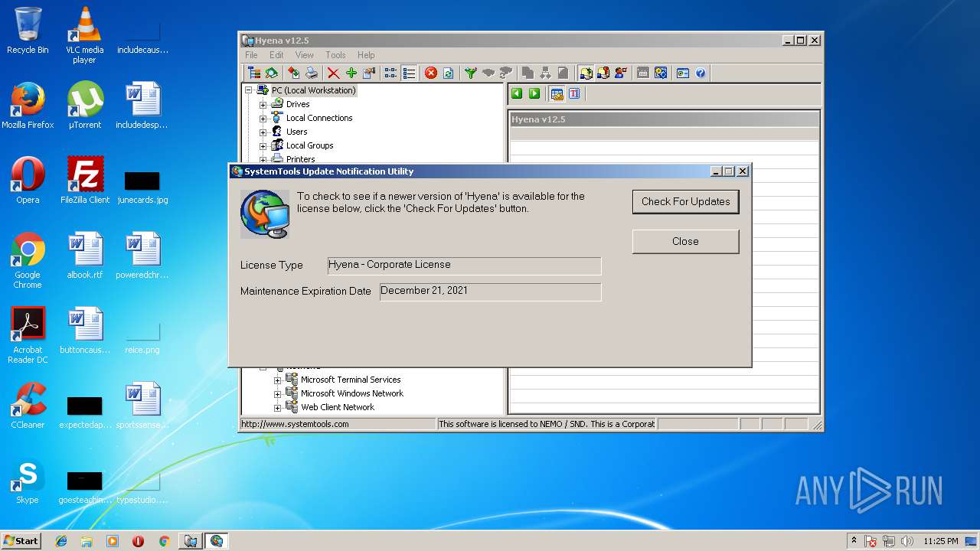980x551 pixels.
Task: Select the FileZilla Client desktop icon
Action: click(x=84, y=180)
